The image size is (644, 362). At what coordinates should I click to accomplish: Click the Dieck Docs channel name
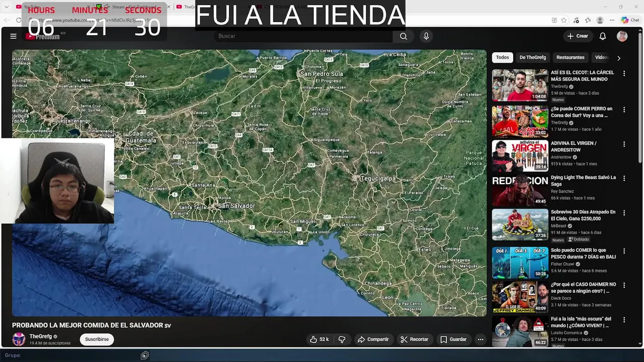tap(561, 298)
